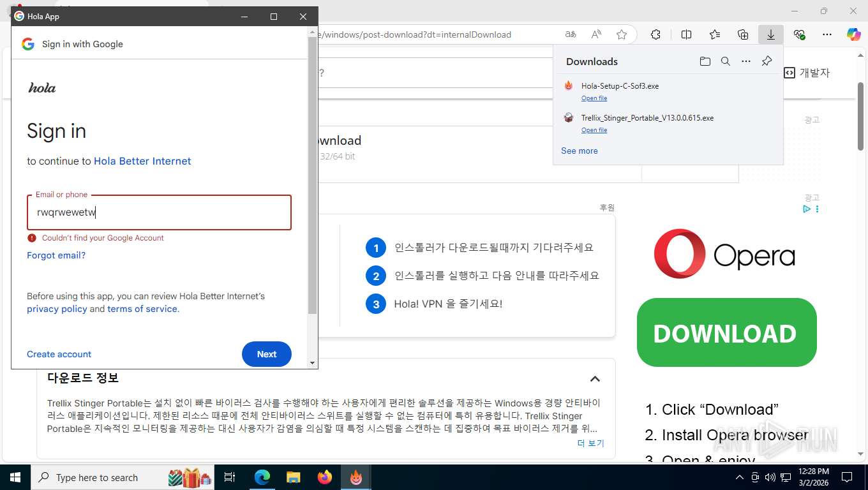868x490 pixels.
Task: Click the Downloads toolbar icon in Edge
Action: click(771, 34)
